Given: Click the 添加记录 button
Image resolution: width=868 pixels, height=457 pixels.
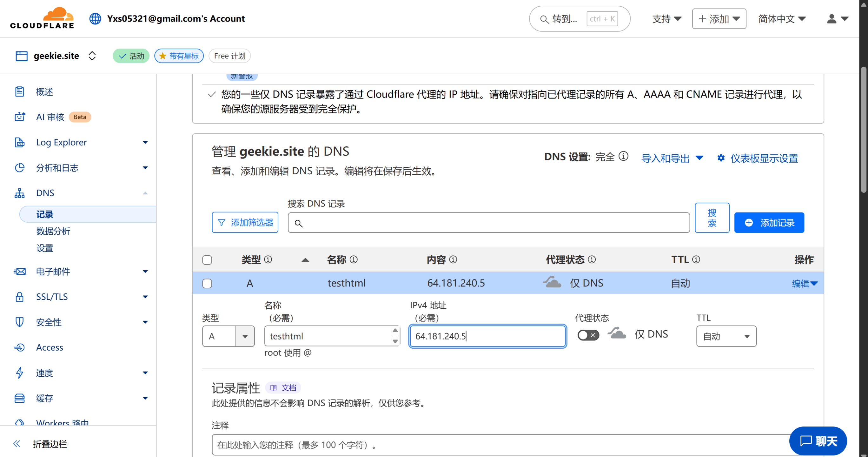Looking at the screenshot, I should (769, 223).
